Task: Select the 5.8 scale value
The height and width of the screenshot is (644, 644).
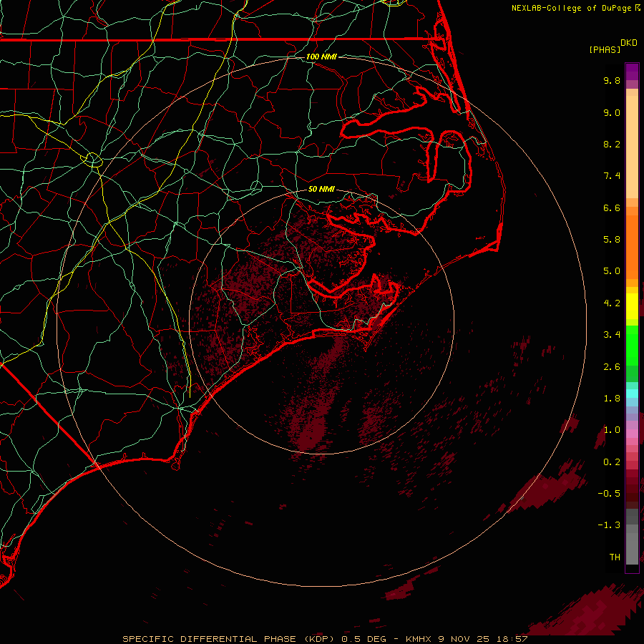Action: pyautogui.click(x=612, y=240)
